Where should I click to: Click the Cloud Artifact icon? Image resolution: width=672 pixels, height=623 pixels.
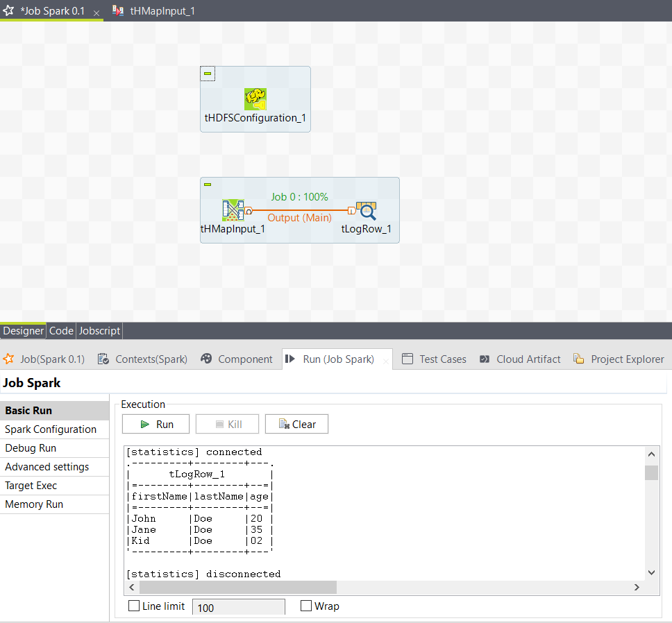click(485, 359)
